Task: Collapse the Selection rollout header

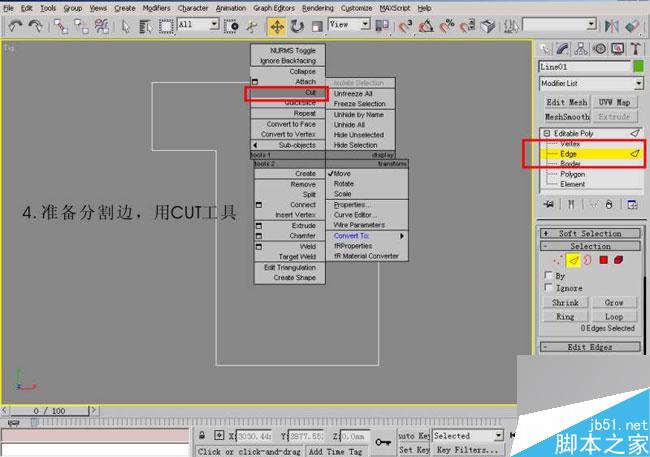Action: click(x=590, y=246)
